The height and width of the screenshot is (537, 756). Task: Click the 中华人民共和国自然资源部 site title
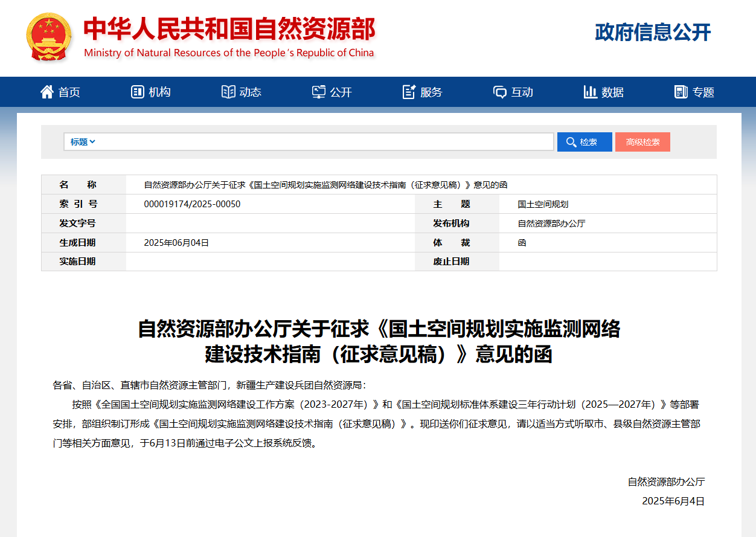229,28
